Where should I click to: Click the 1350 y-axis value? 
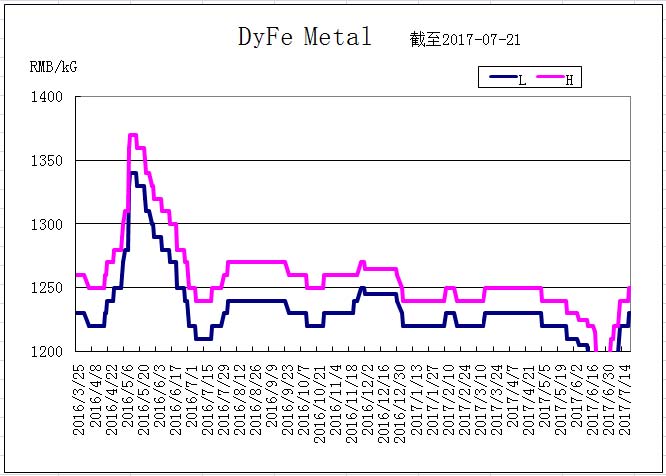[46, 161]
